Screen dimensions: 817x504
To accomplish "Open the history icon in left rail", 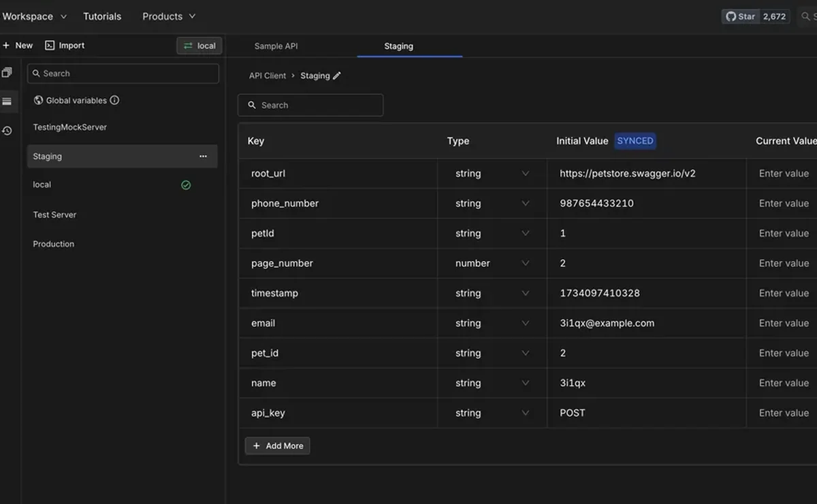I will pos(7,131).
